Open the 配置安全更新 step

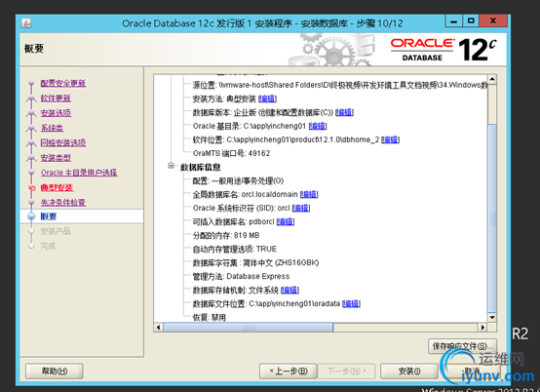point(63,83)
